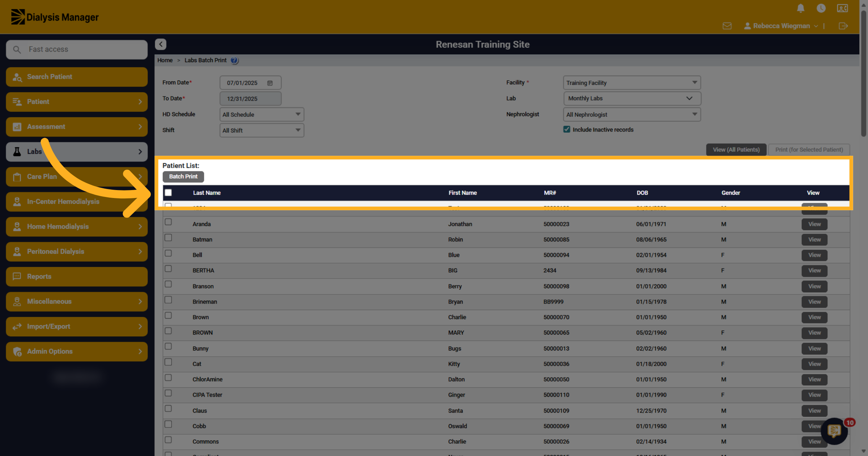Click View button for Bunny row
The width and height of the screenshot is (868, 456).
[814, 349]
